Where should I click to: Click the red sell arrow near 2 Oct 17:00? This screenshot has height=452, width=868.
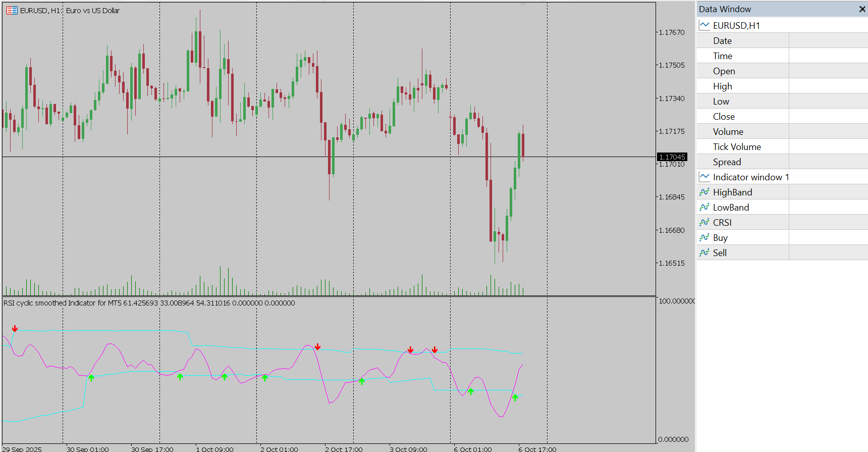[317, 347]
